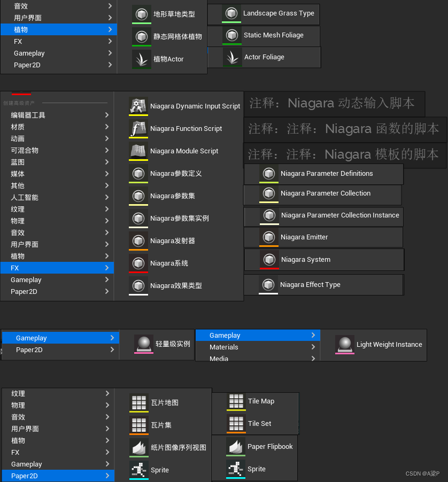448x482 pixels.
Task: Expand the 编辑器工具 submenu arrow
Action: (x=107, y=115)
